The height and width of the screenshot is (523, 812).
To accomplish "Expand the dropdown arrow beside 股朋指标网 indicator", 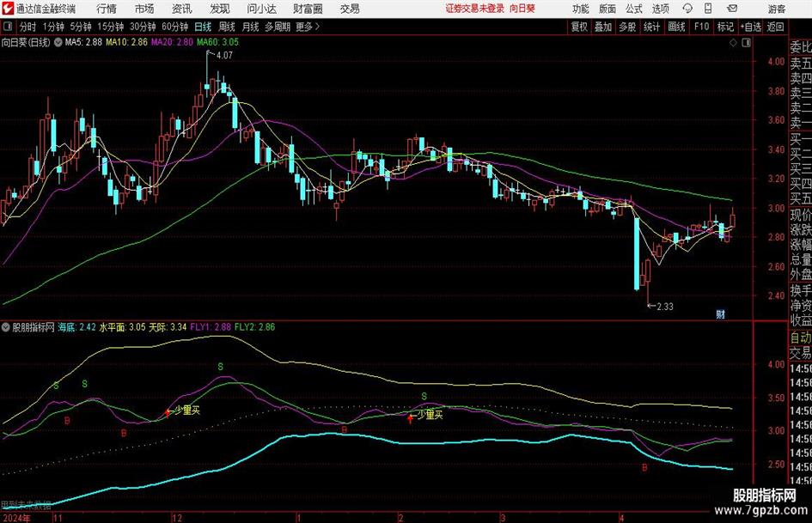I will click(6, 327).
